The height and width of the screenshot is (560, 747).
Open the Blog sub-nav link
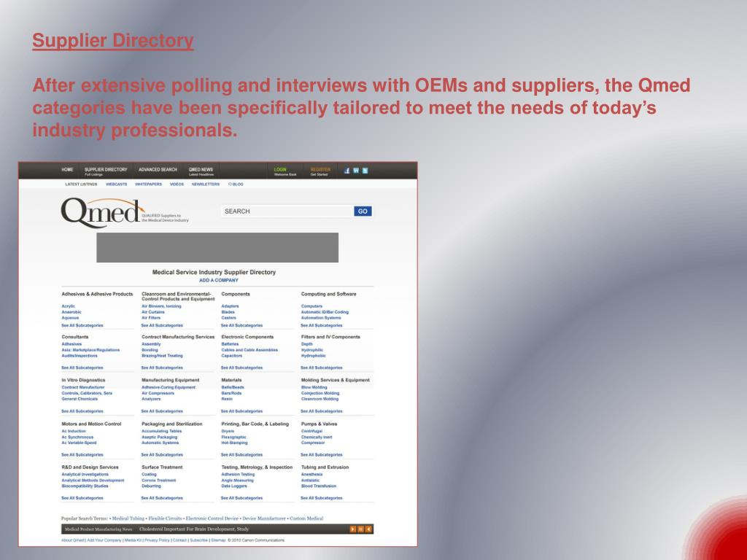236,184
